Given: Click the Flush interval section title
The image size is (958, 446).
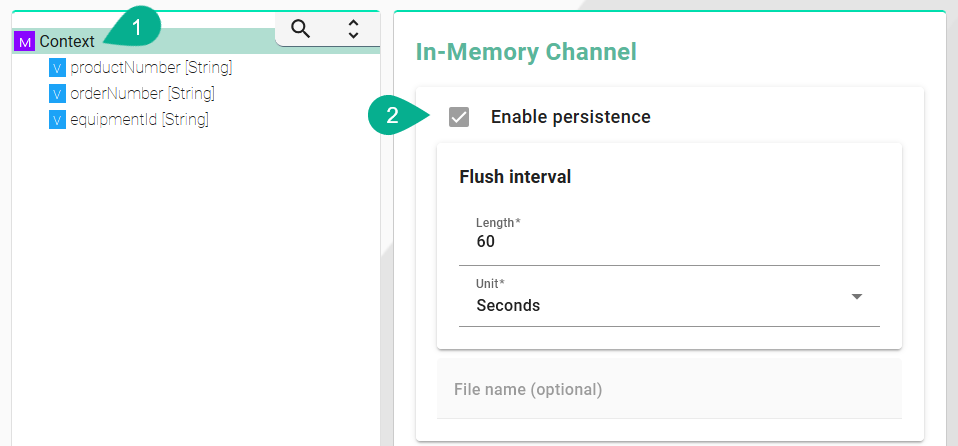Looking at the screenshot, I should click(x=515, y=177).
